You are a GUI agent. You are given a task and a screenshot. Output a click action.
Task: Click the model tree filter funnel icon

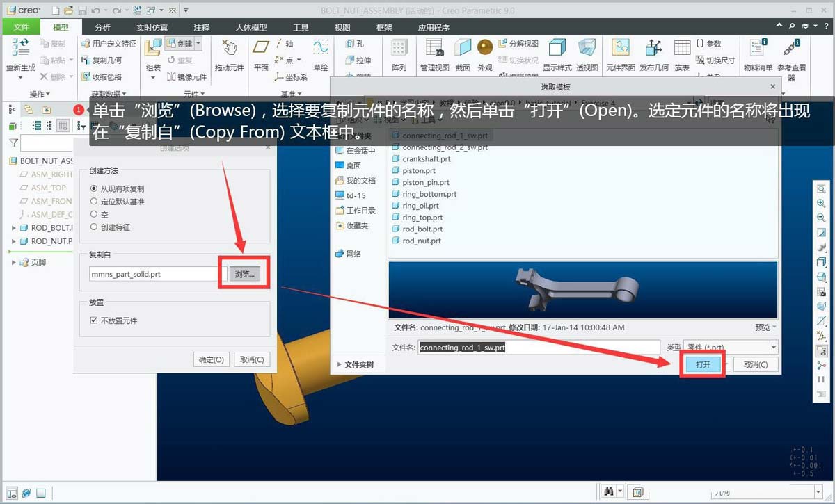click(13, 143)
